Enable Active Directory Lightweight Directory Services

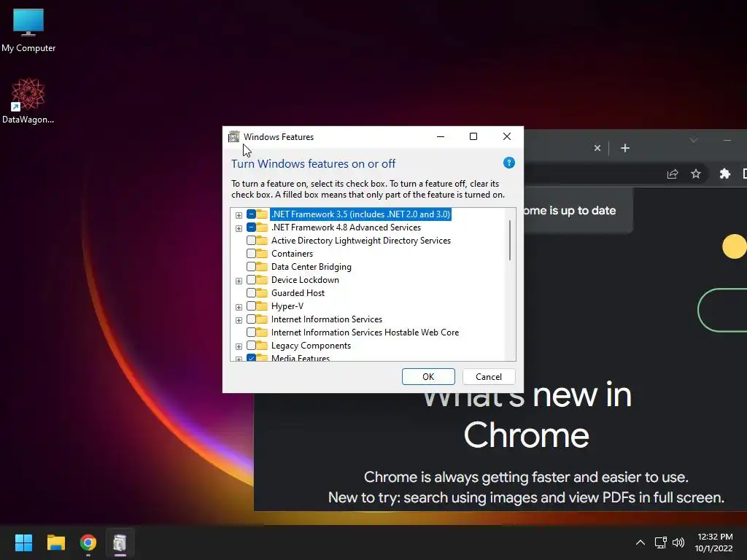[251, 241]
